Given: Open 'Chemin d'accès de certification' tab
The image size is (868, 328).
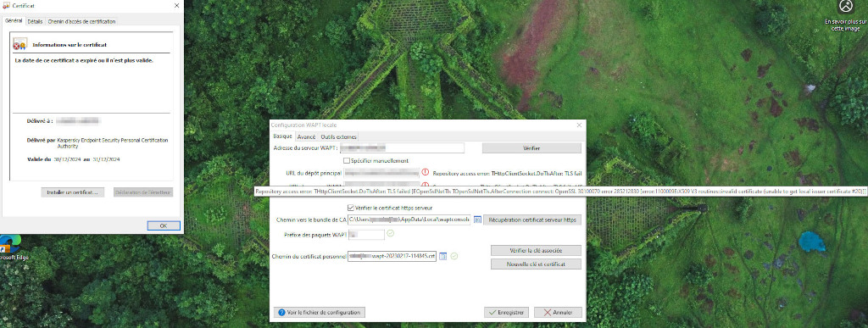Looking at the screenshot, I should click(82, 21).
